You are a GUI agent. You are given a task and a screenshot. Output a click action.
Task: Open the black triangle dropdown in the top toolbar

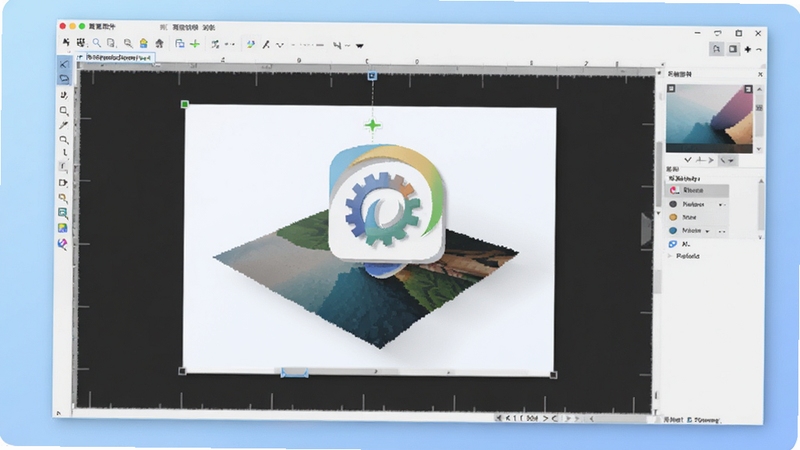(x=360, y=46)
